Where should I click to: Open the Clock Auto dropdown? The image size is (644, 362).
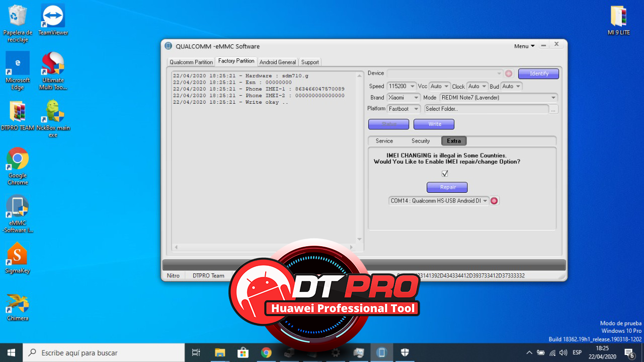point(477,86)
